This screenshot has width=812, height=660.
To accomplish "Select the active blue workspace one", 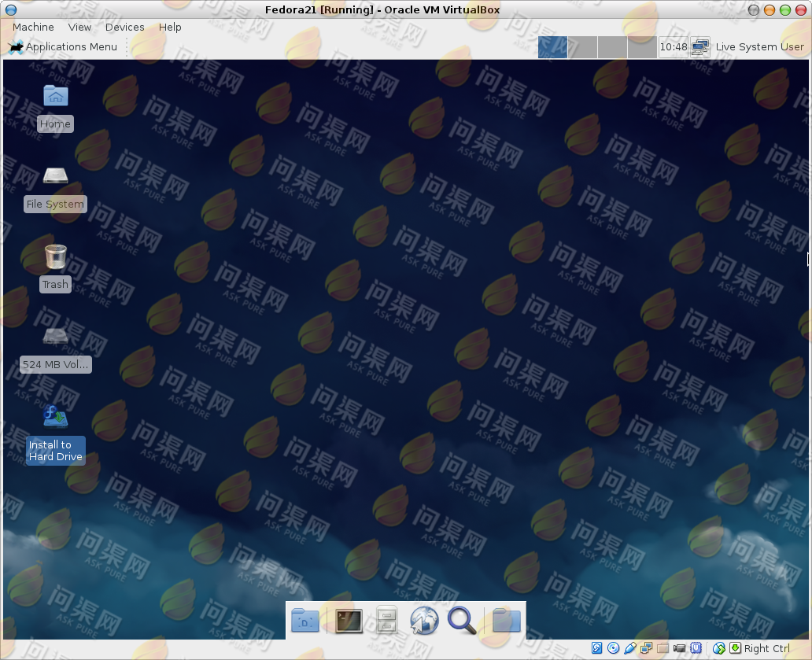I will (x=553, y=47).
